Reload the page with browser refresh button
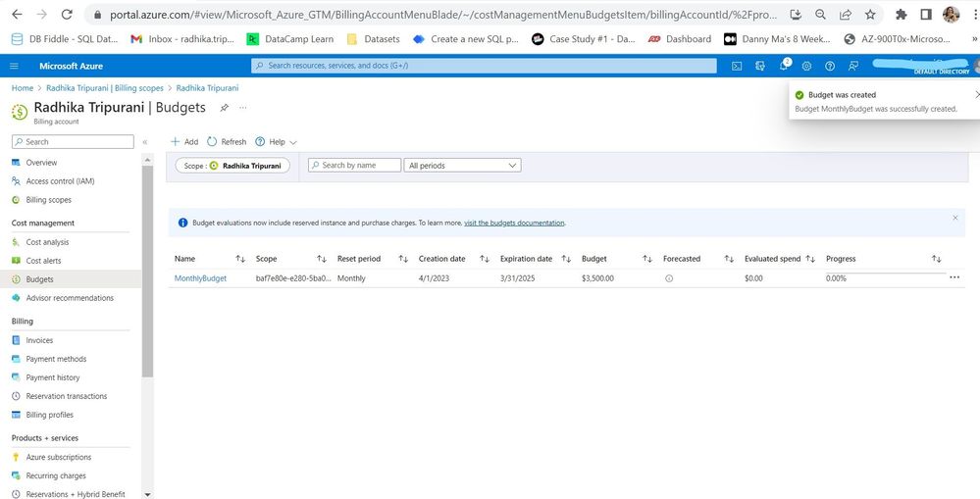The image size is (980, 499). tap(67, 14)
